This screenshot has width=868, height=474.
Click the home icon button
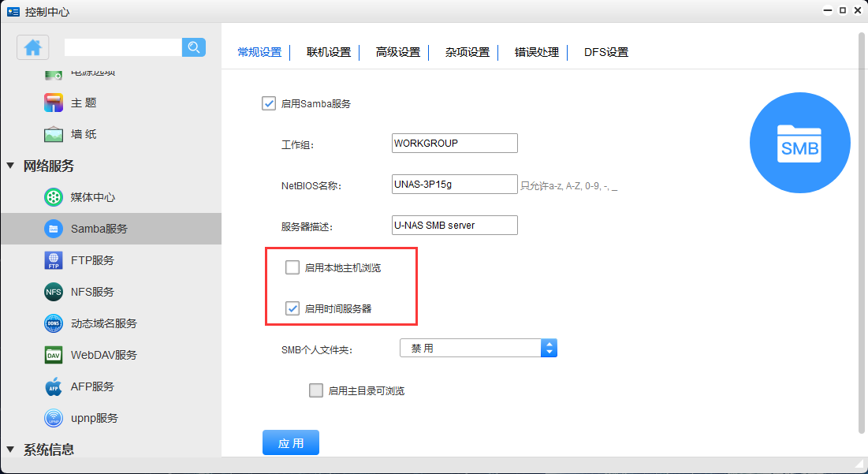33,47
